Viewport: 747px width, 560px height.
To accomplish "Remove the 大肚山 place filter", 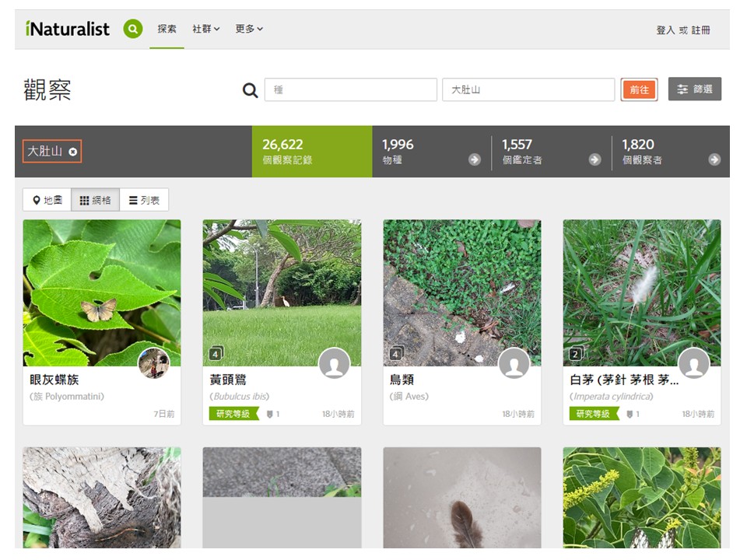I will pos(73,152).
